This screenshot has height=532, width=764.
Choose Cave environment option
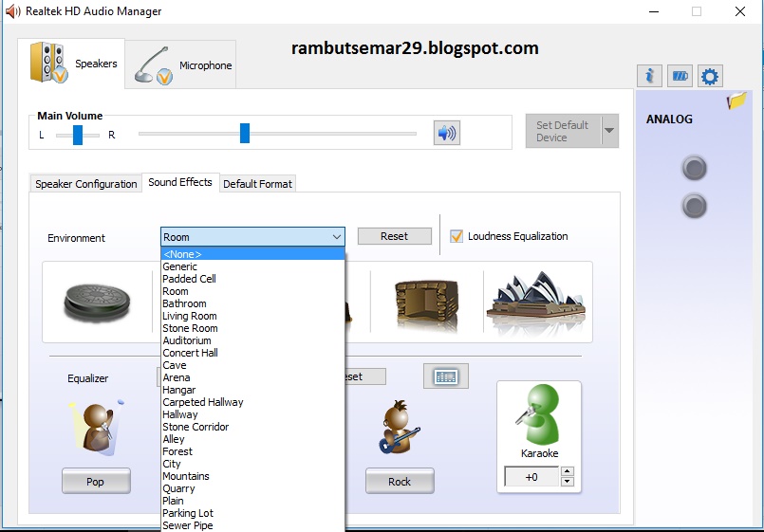pyautogui.click(x=252, y=365)
